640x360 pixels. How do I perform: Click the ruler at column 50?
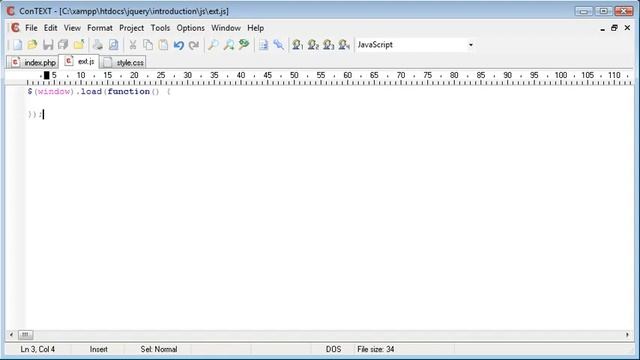point(294,76)
